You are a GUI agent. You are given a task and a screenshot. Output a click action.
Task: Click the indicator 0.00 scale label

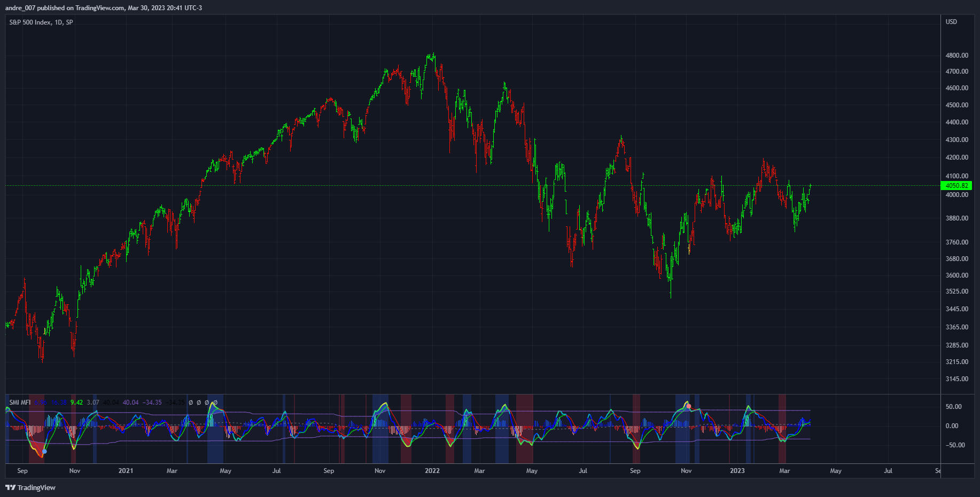tap(952, 426)
